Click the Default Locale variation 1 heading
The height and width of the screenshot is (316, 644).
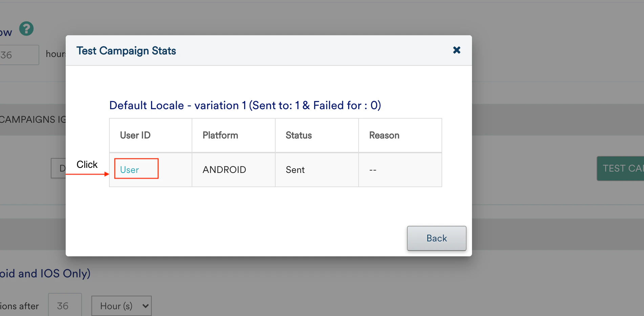point(245,105)
